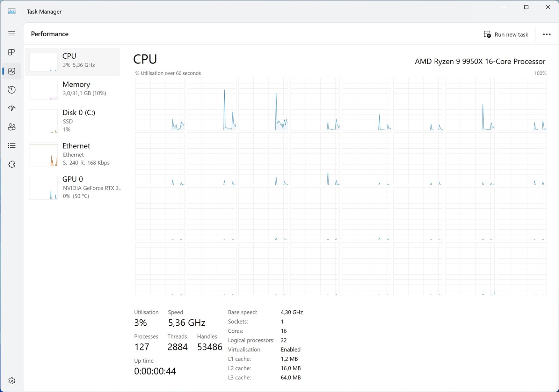This screenshot has width=559, height=392.
Task: Expand the three-dot more options menu
Action: (547, 34)
